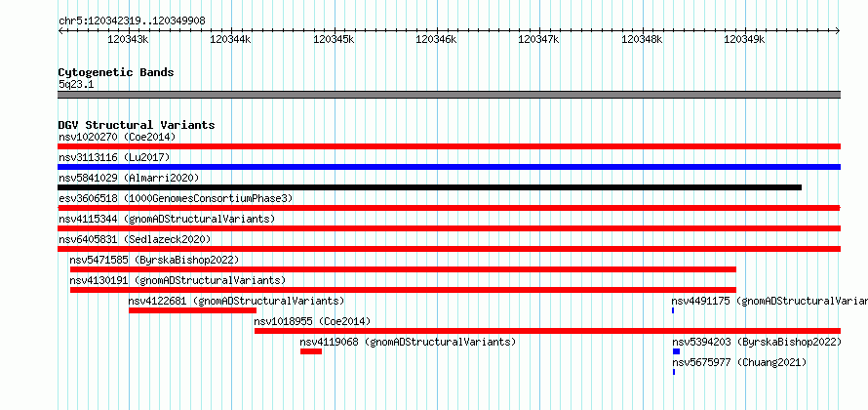Click the nsv4491175 label text

tap(769, 301)
